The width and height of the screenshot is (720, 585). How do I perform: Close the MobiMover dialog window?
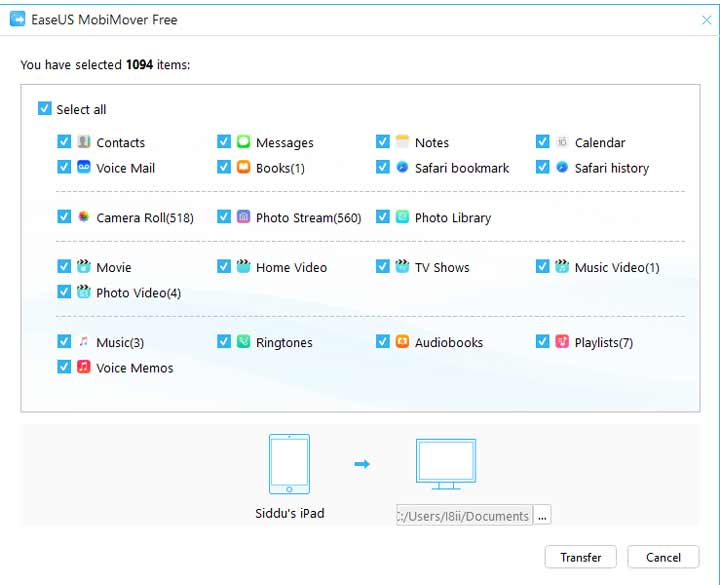pyautogui.click(x=707, y=20)
